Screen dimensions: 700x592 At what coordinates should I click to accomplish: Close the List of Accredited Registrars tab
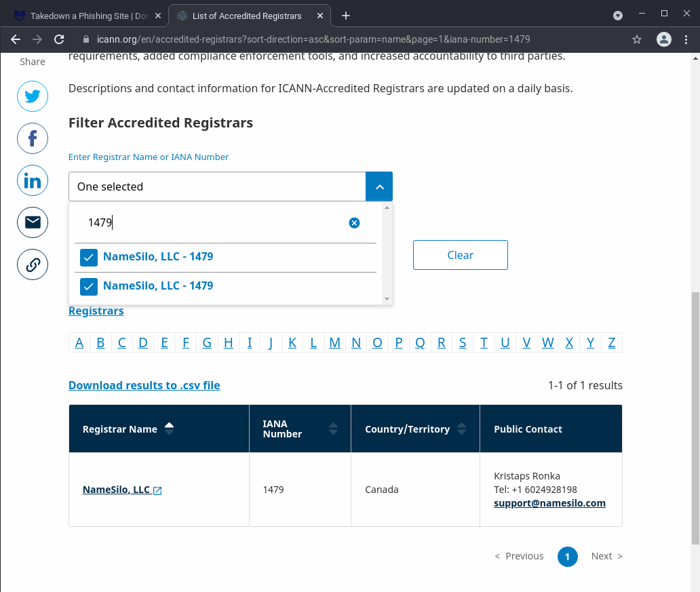coord(320,16)
